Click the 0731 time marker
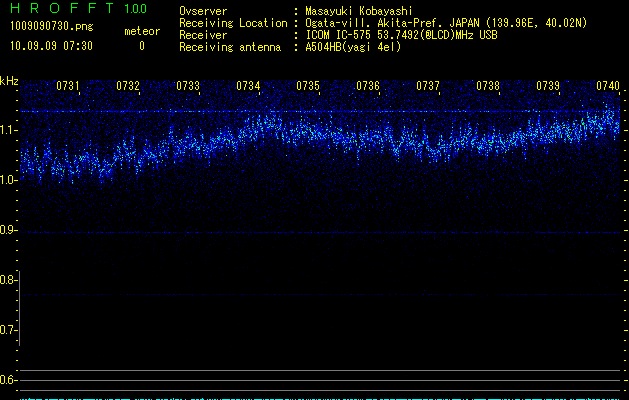Viewport: 629px width, 400px height. pos(68,87)
